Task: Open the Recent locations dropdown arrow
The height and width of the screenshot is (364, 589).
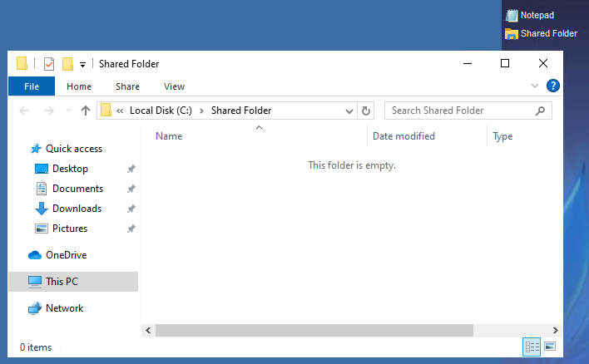Action: 67,111
